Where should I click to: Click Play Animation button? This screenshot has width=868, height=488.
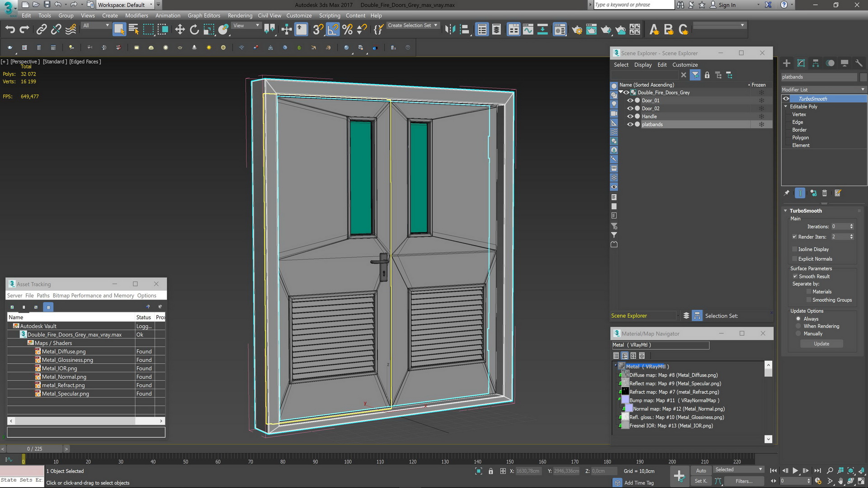(795, 470)
